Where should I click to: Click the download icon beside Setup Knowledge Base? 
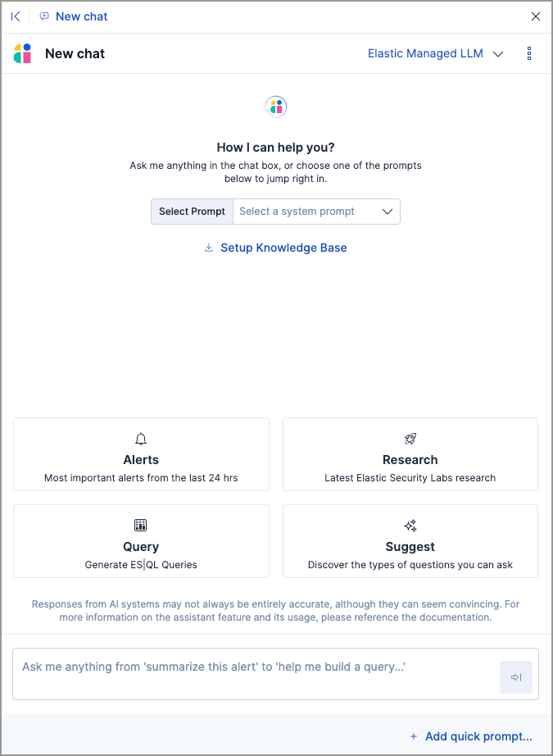tap(208, 248)
